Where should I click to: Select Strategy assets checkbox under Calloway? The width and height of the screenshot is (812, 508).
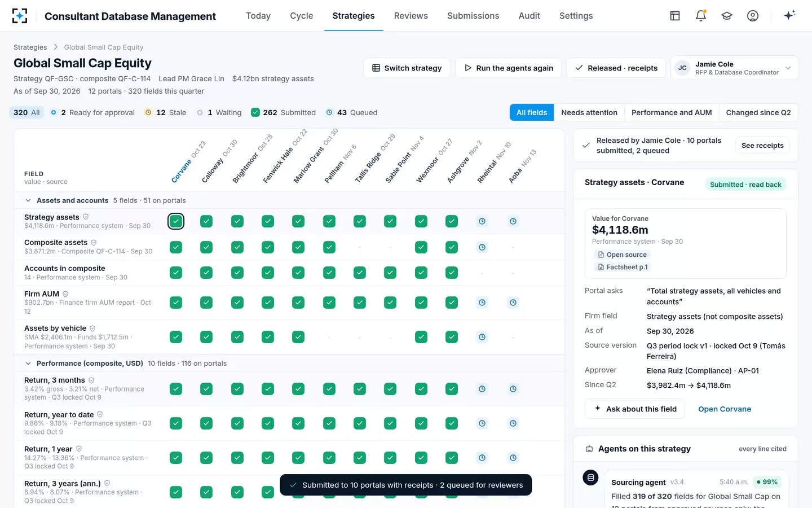(206, 221)
